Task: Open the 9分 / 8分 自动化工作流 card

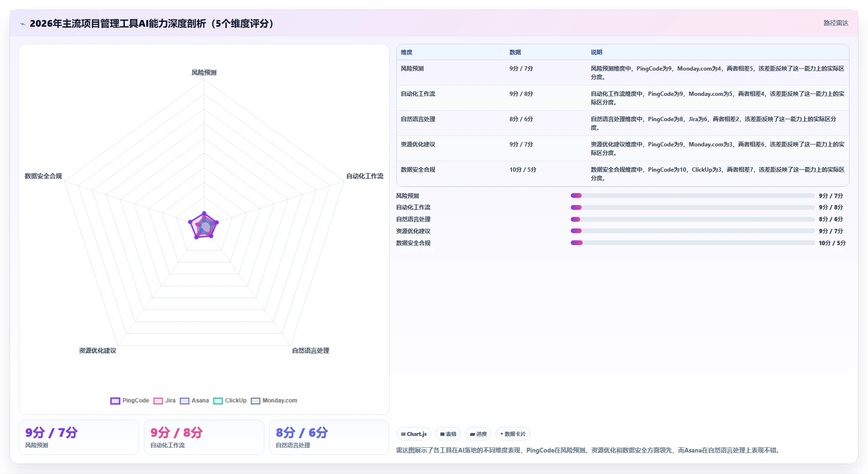Action: 204,437
